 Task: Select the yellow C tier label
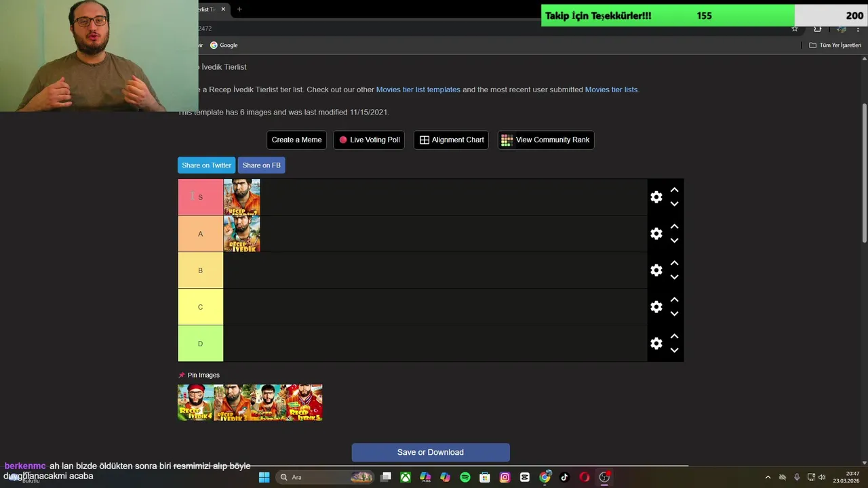tap(200, 307)
